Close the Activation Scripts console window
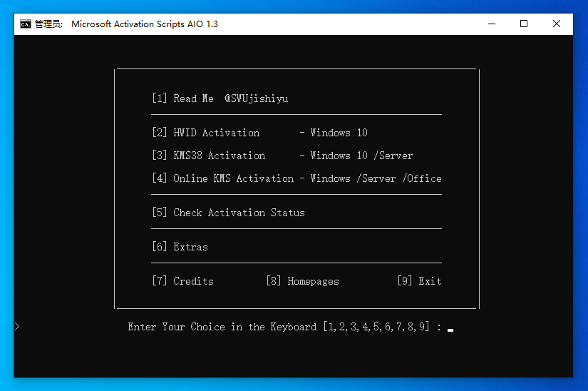 [x=557, y=24]
